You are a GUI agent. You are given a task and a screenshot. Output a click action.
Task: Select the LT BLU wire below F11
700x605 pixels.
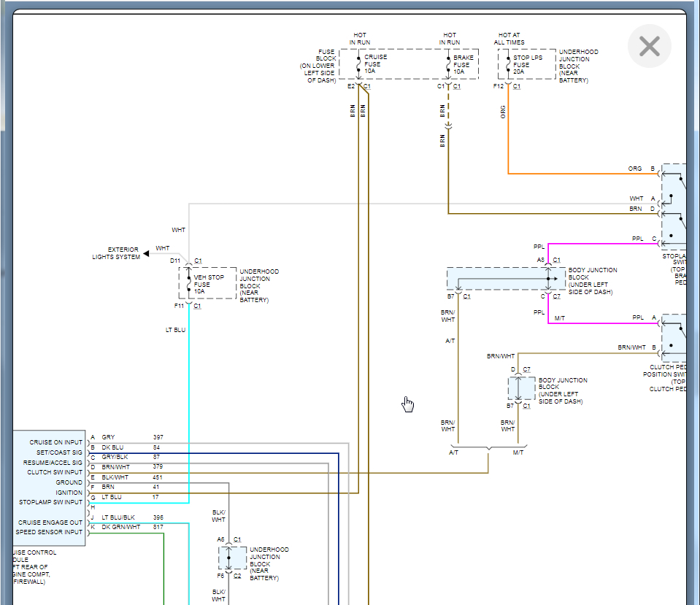coord(189,379)
